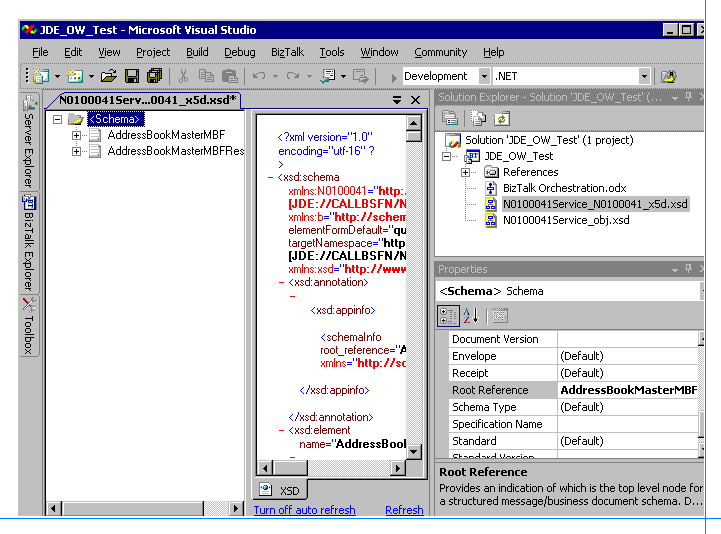
Task: Click Solution Explorer Show All Files icon
Action: 478,119
